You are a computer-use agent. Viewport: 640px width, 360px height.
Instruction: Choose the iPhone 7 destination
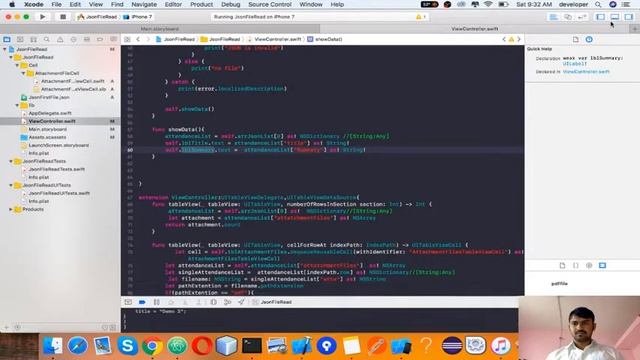coord(138,17)
